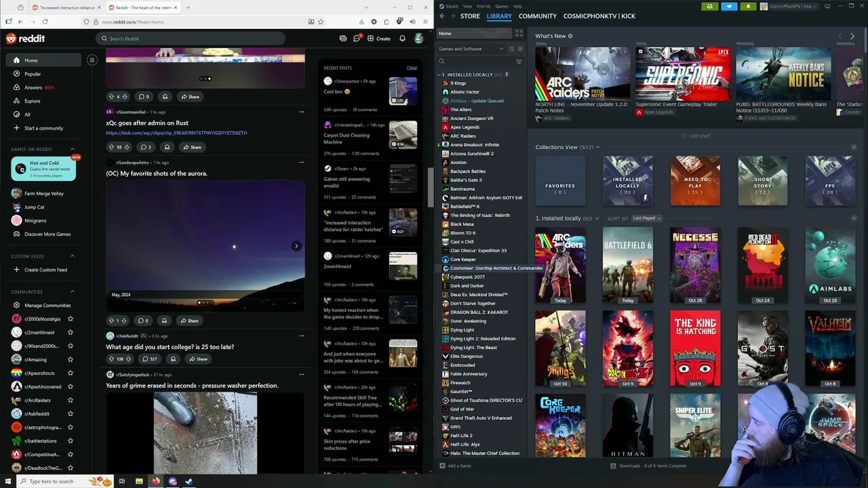Open Steam Games menu
The image size is (868, 488).
(502, 6)
